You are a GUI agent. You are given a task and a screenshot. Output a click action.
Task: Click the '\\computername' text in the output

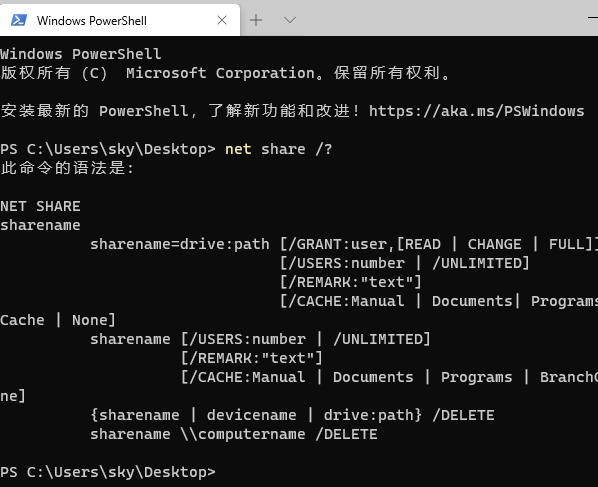[x=243, y=434]
